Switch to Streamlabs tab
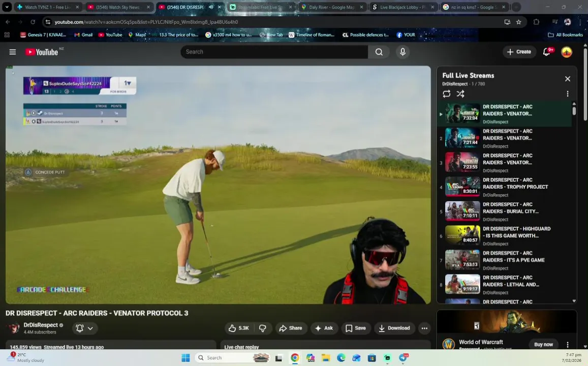This screenshot has width=588, height=366. tap(261, 7)
